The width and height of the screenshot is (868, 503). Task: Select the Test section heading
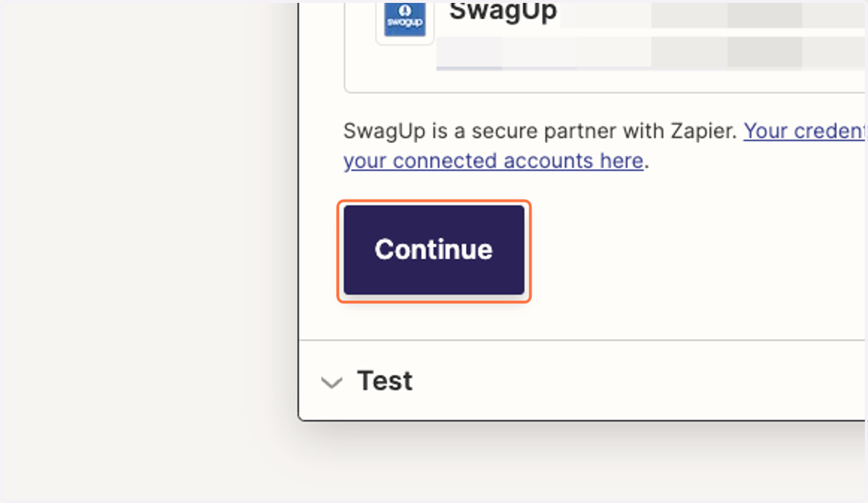(x=385, y=381)
